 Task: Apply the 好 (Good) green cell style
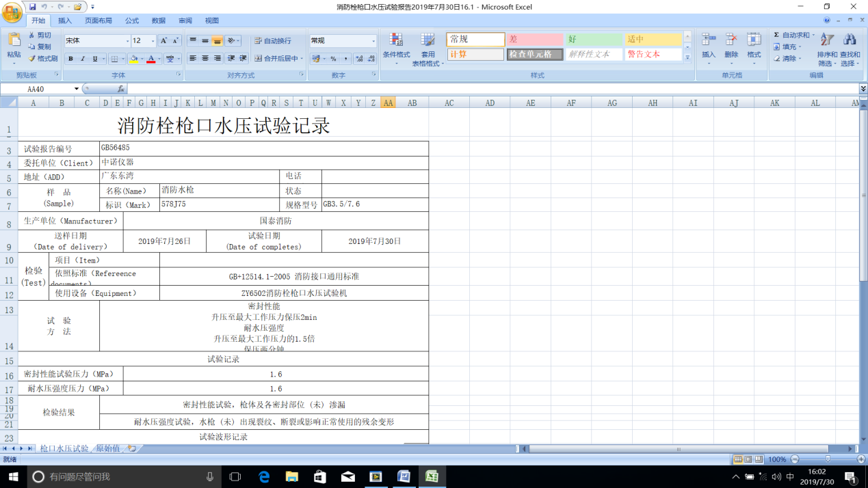click(594, 40)
